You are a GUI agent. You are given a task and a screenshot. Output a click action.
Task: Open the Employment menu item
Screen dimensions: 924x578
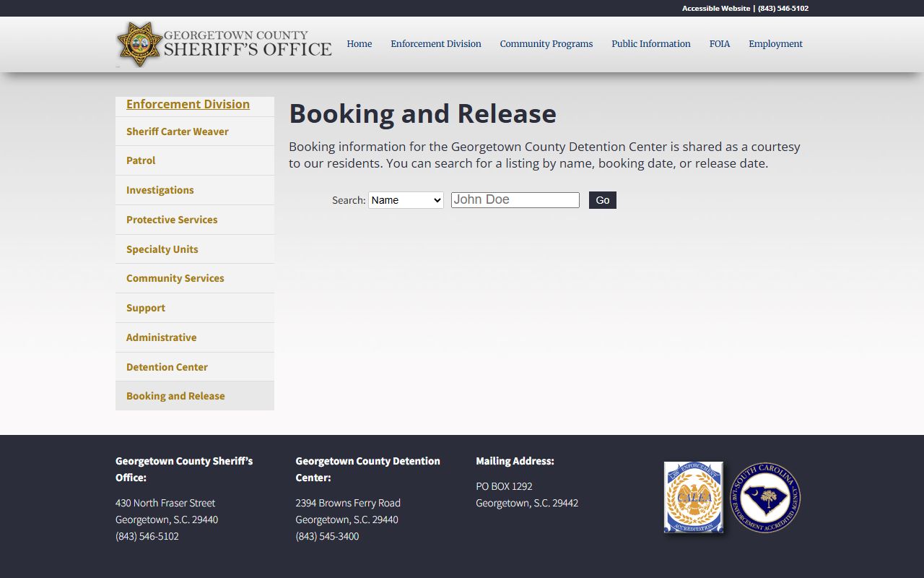pos(776,44)
